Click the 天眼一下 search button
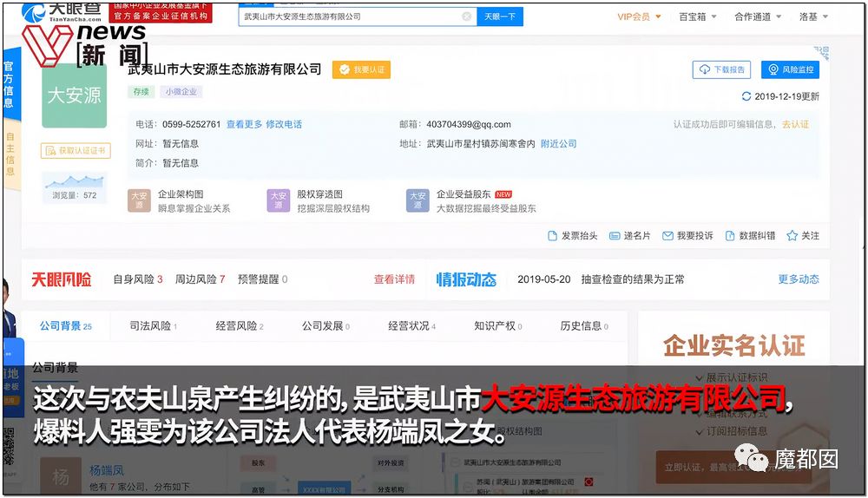Image resolution: width=868 pixels, height=498 pixels. click(x=500, y=16)
